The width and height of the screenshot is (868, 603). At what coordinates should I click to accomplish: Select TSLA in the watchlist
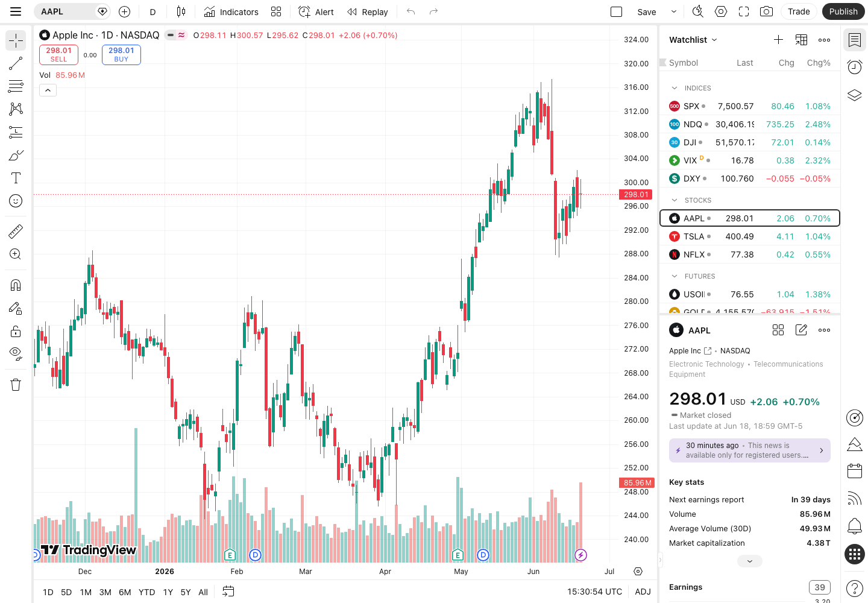coord(750,236)
